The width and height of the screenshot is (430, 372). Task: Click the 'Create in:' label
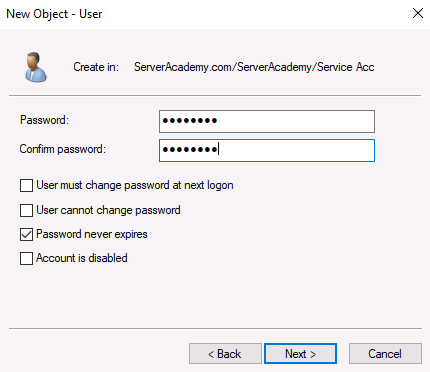[x=96, y=67]
